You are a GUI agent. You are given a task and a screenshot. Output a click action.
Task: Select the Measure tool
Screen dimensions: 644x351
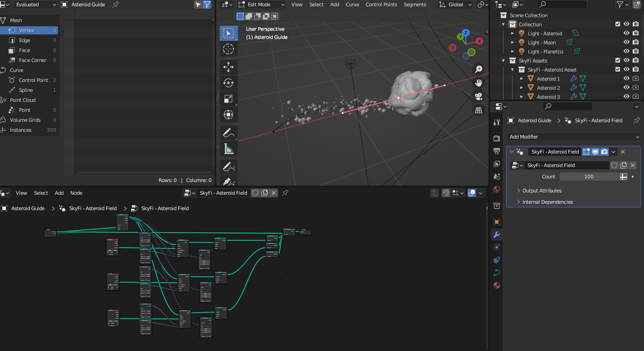[x=228, y=149]
